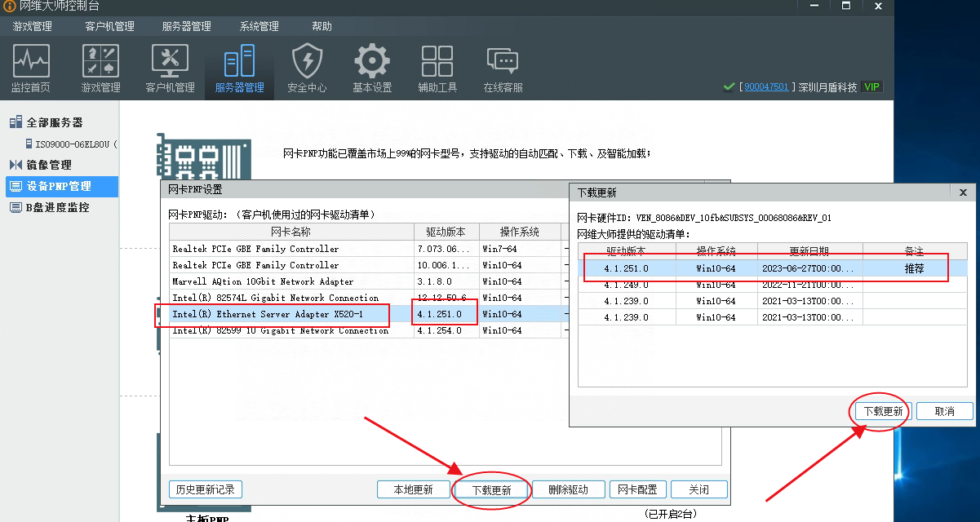Open 设备PNP管理 in the sidebar

coord(61,186)
